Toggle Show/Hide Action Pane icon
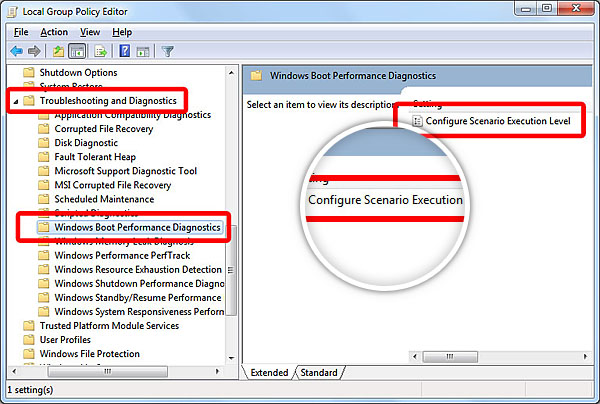 point(143,51)
